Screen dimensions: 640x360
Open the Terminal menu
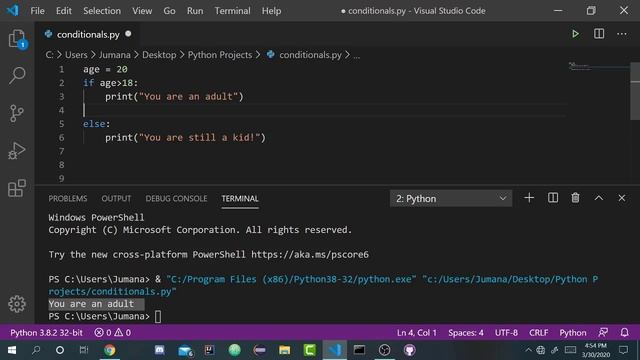point(233,11)
